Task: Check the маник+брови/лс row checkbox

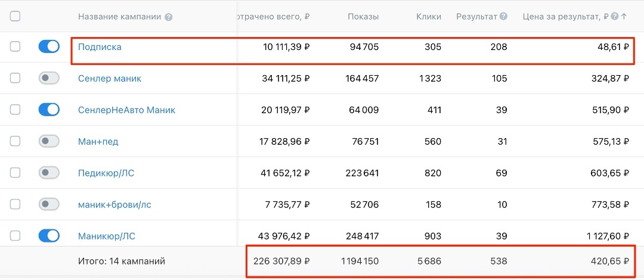Action: pos(16,204)
